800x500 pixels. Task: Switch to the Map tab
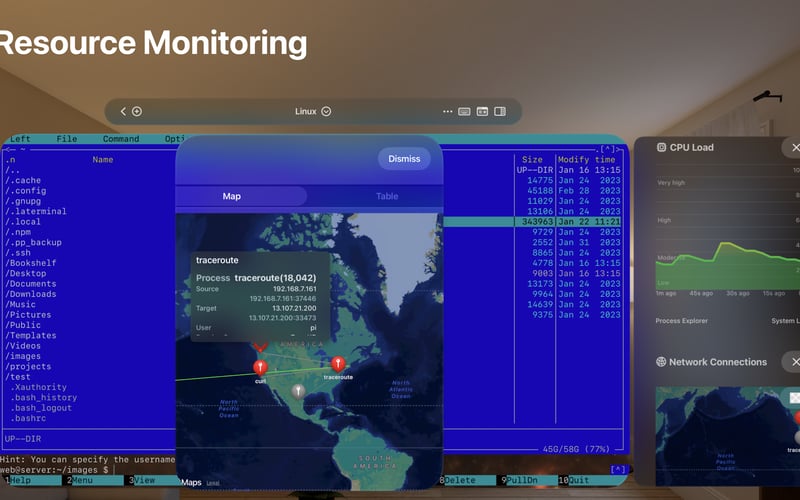pos(232,196)
